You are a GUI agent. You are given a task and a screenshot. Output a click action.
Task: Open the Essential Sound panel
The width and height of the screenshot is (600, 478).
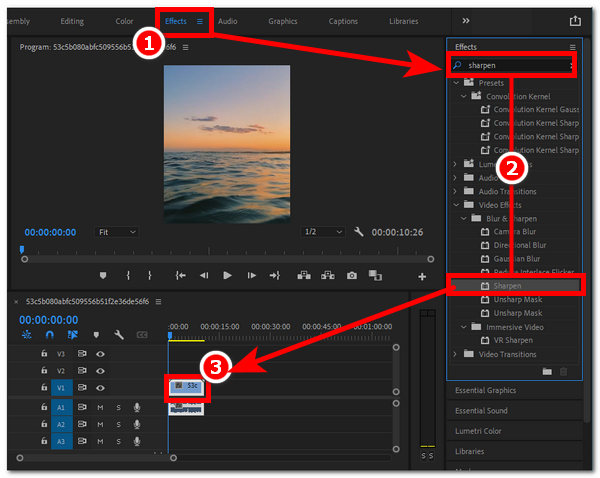coord(480,410)
